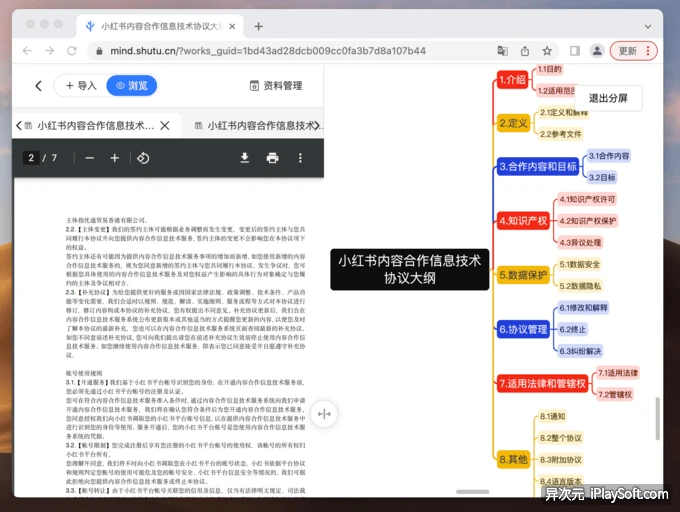Viewport: 680px width, 512px height.
Task: Select the 6.协议管理 node
Action: pyautogui.click(x=523, y=329)
